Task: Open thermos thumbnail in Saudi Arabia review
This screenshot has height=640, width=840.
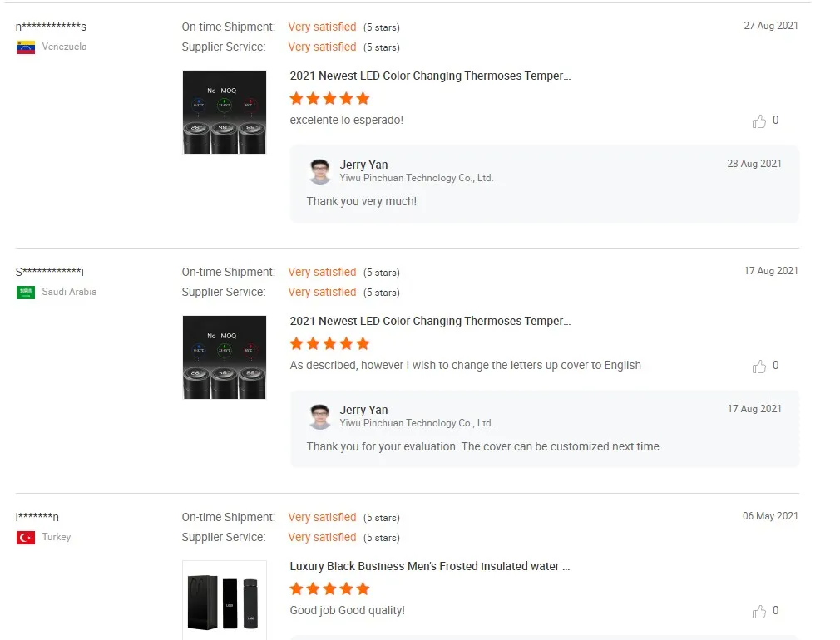Action: [224, 357]
